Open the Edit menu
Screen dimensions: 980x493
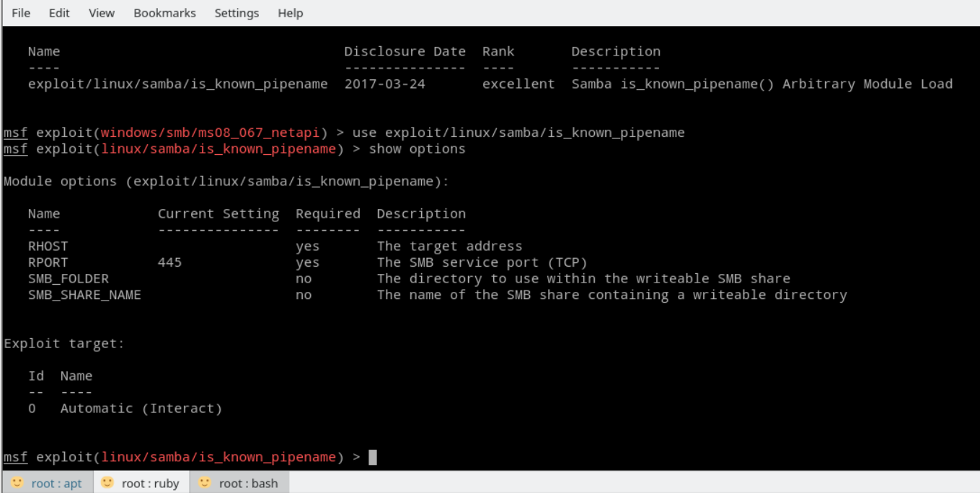coord(59,13)
